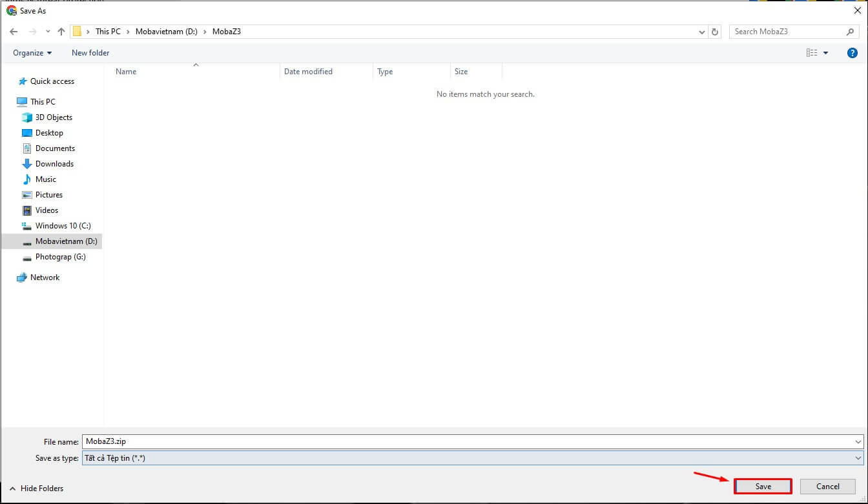This screenshot has height=504, width=868.
Task: Select the Music folder icon
Action: (x=26, y=179)
